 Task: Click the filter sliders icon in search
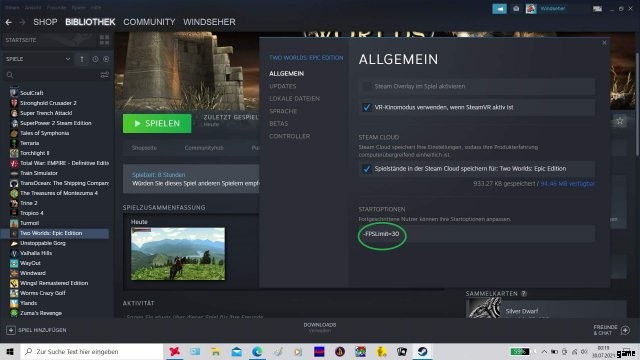(104, 75)
